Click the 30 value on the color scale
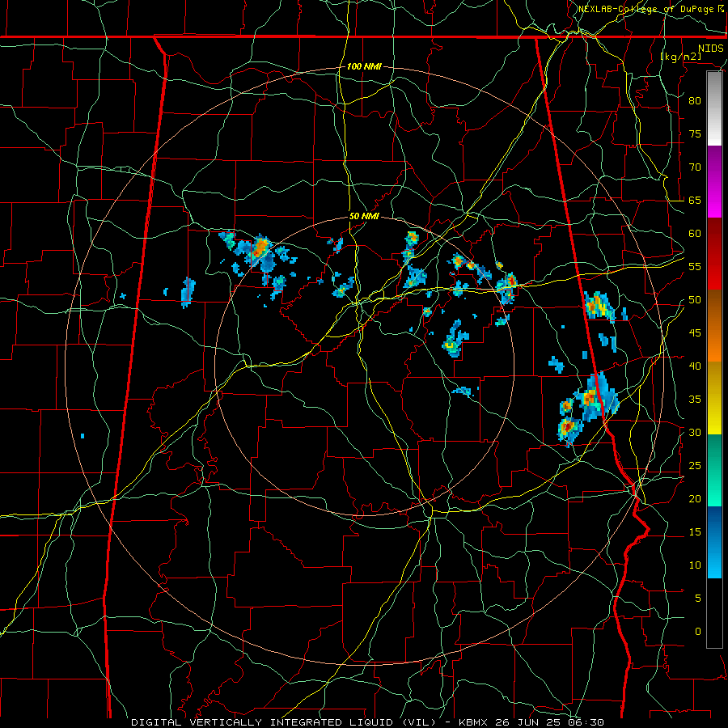 tap(695, 432)
